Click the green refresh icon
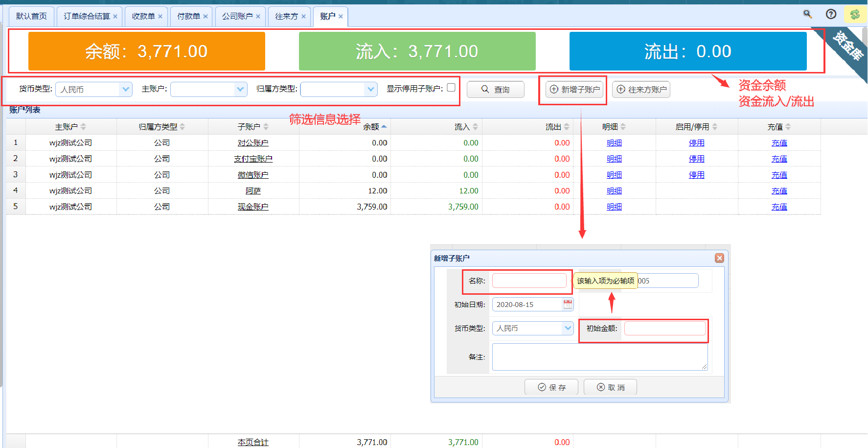 tap(855, 15)
